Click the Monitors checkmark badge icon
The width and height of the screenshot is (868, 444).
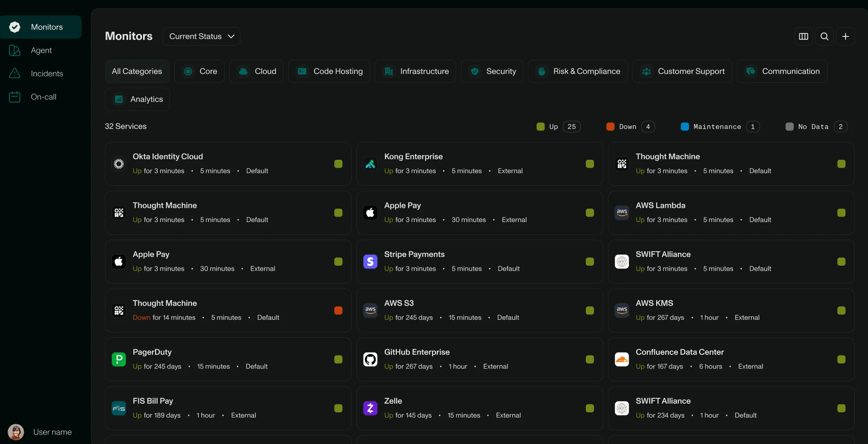(x=15, y=27)
